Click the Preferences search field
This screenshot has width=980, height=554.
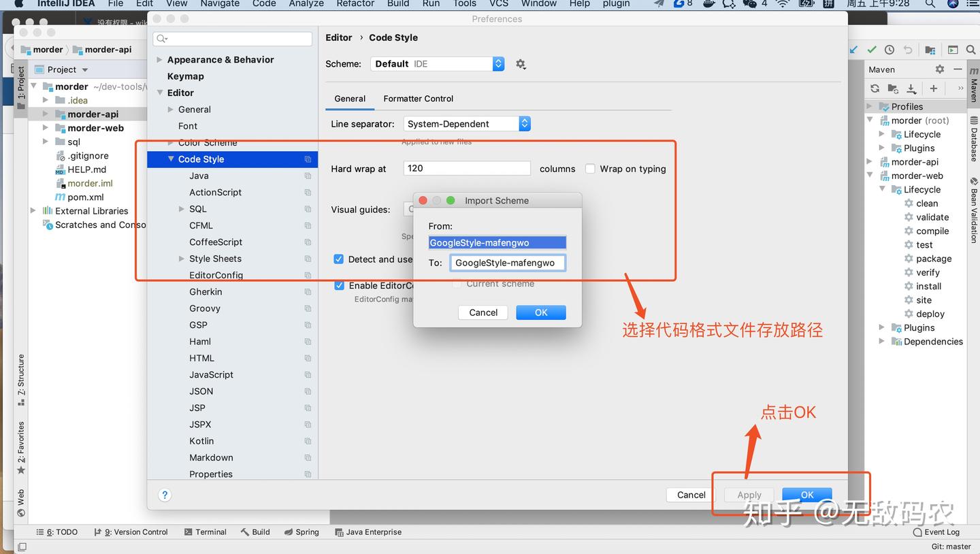point(233,39)
